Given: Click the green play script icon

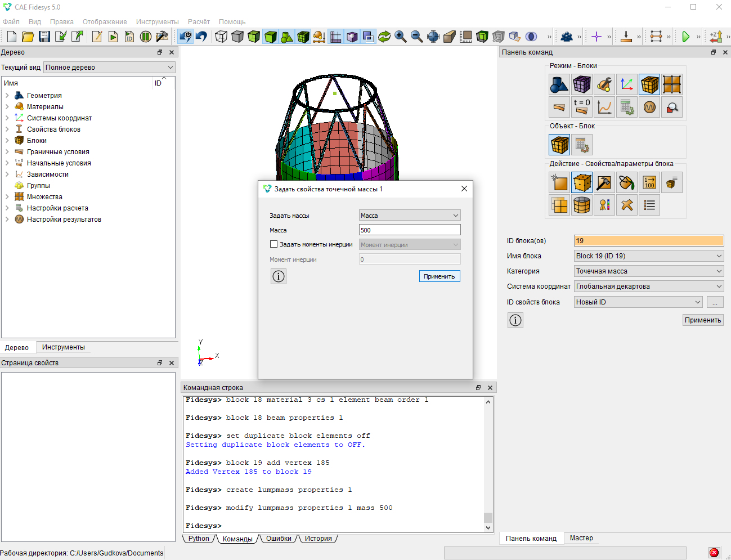Looking at the screenshot, I should pos(113,37).
